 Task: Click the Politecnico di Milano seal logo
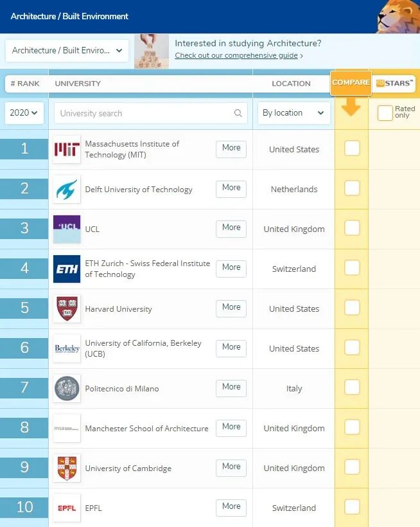tap(67, 388)
